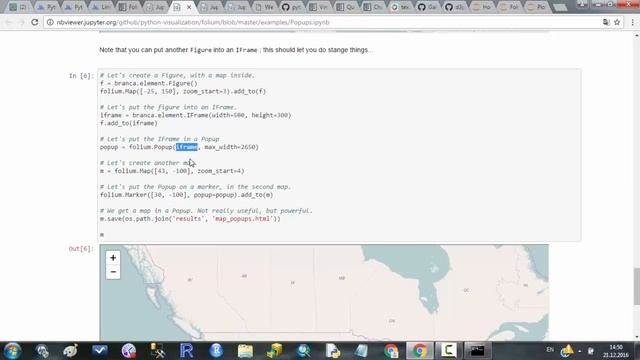Screen dimensions: 640x360
Task: Open the GitHub 'd3' tab
Action: pyautogui.click(x=455, y=7)
